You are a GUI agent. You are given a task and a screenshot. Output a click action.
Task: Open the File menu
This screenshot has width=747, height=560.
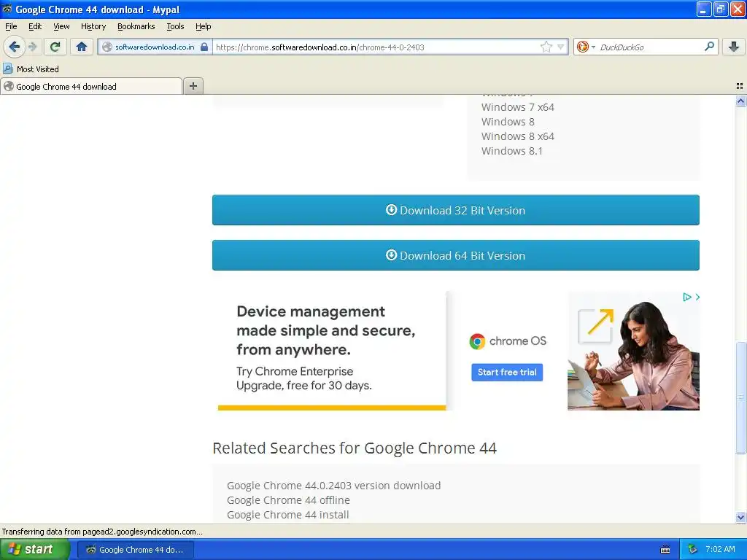(x=11, y=26)
